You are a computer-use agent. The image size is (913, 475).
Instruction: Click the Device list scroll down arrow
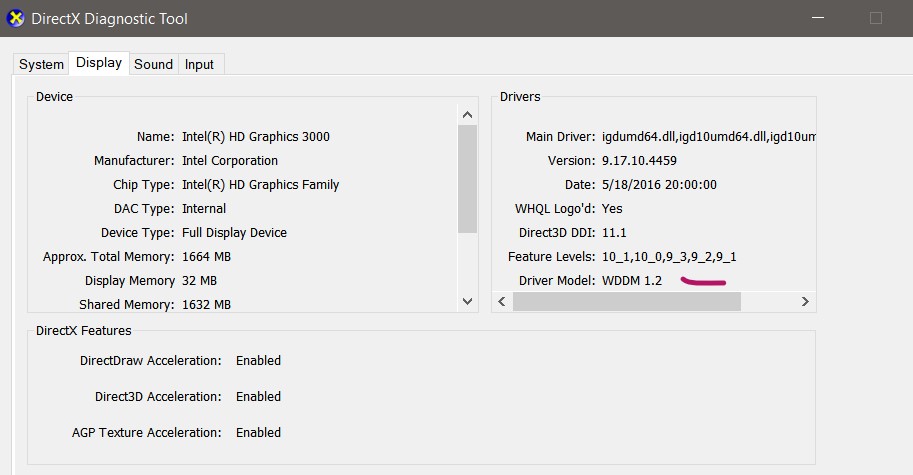(x=467, y=302)
